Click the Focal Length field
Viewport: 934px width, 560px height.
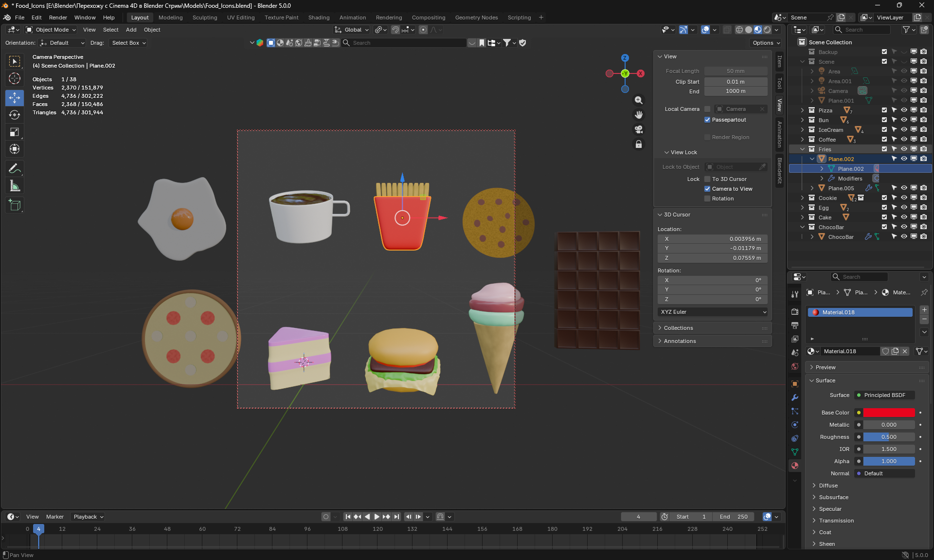tap(736, 71)
